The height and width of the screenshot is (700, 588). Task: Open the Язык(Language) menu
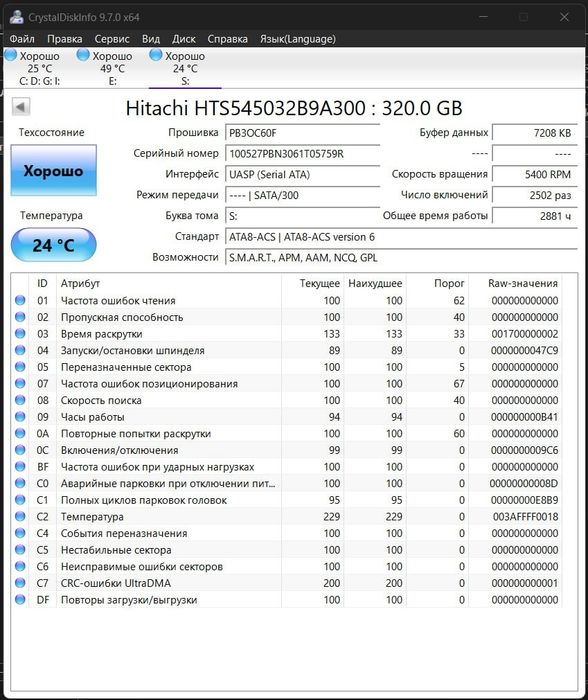[298, 39]
